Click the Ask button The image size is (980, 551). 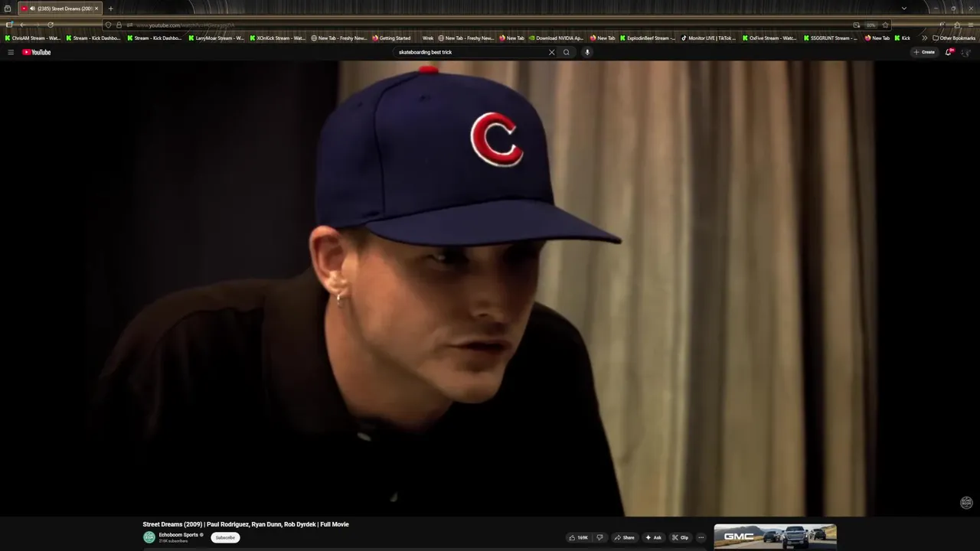(x=653, y=537)
